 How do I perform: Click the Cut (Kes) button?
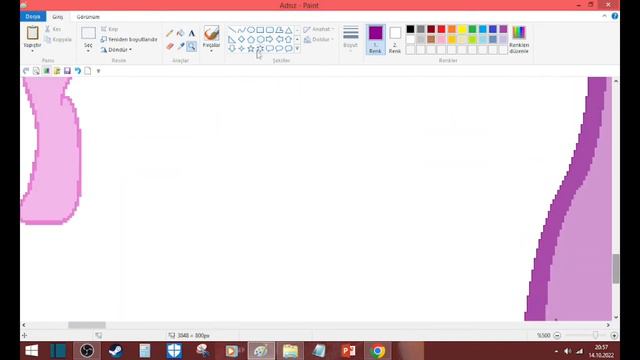[x=53, y=29]
